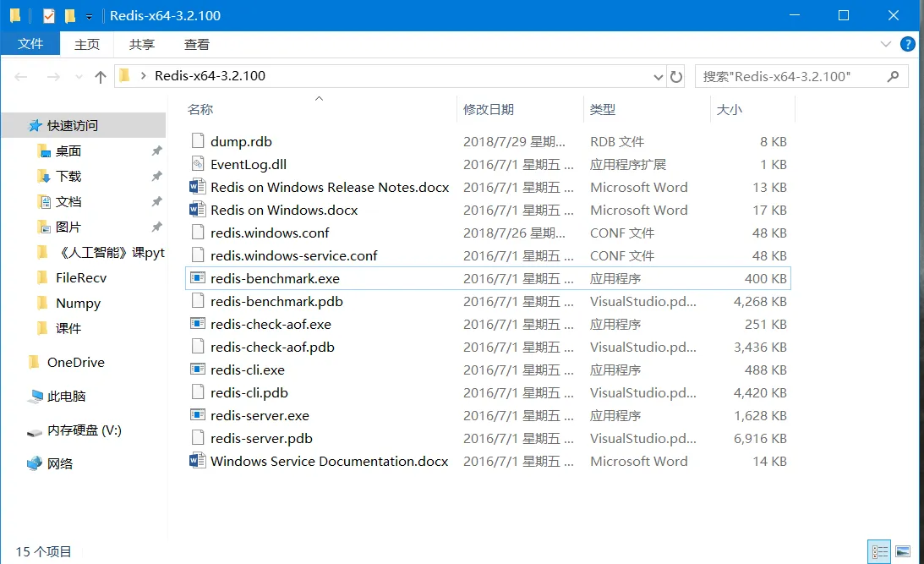Select the redis-server.exe application icon
924x564 pixels.
(x=198, y=415)
